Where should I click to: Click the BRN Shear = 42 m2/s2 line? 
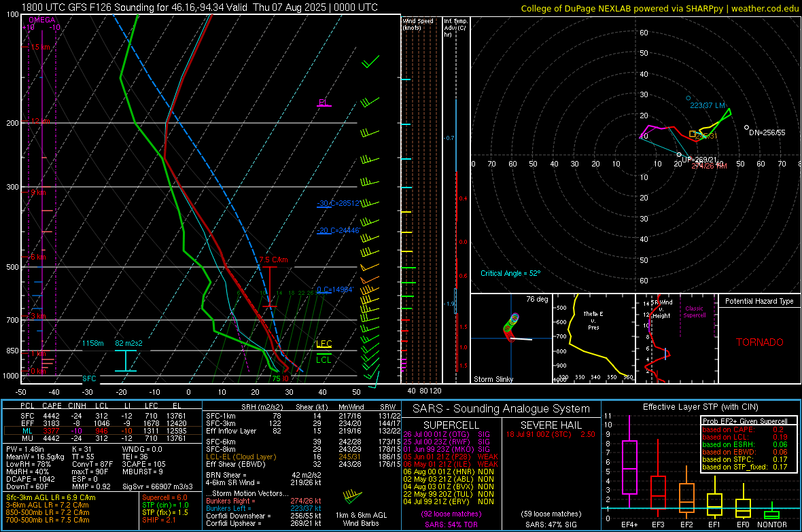click(264, 475)
